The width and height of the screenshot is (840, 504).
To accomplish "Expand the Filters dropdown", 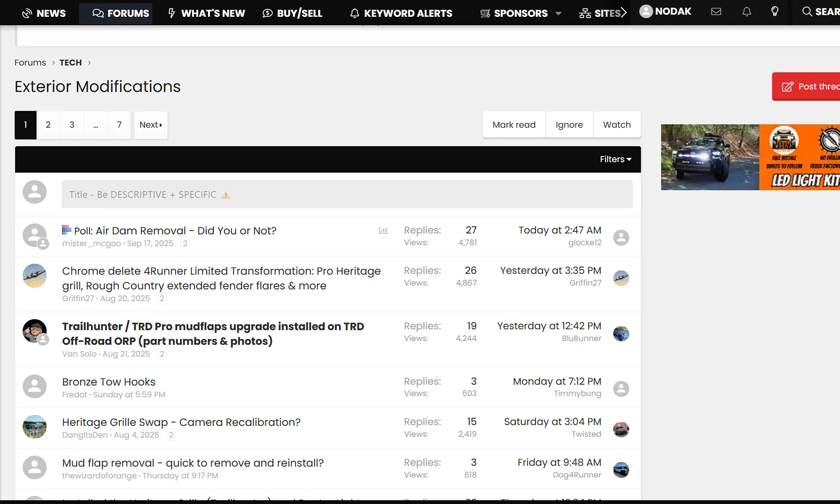I will coord(615,159).
